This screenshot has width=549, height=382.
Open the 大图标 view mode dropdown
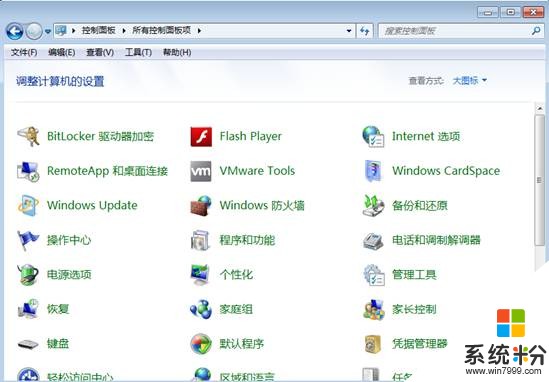point(469,81)
